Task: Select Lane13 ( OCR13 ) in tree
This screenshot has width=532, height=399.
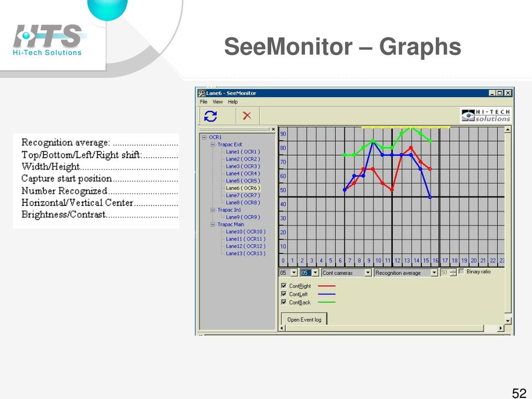Action: click(246, 254)
